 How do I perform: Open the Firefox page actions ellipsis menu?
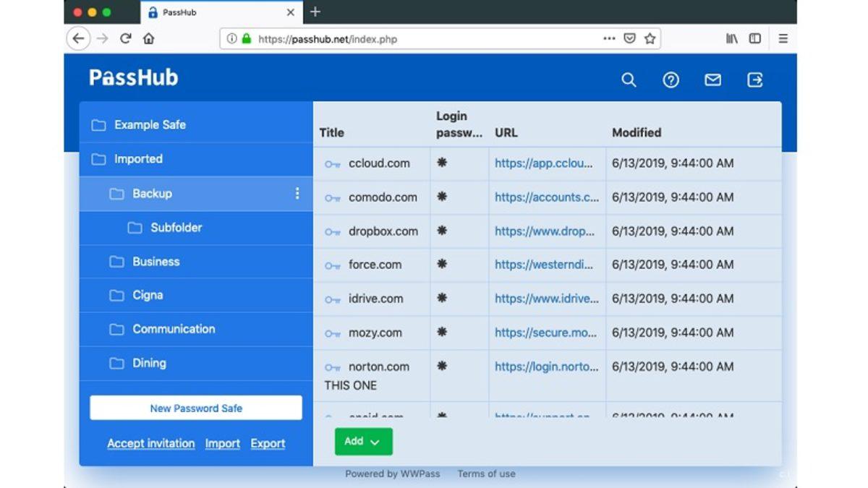coord(610,38)
